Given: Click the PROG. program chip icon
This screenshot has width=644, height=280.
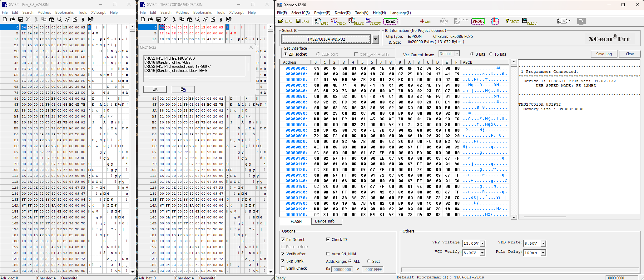Looking at the screenshot, I should pyautogui.click(x=478, y=21).
